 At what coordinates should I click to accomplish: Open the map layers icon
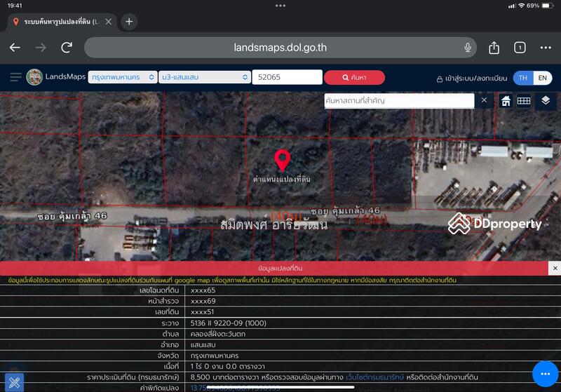[546, 100]
